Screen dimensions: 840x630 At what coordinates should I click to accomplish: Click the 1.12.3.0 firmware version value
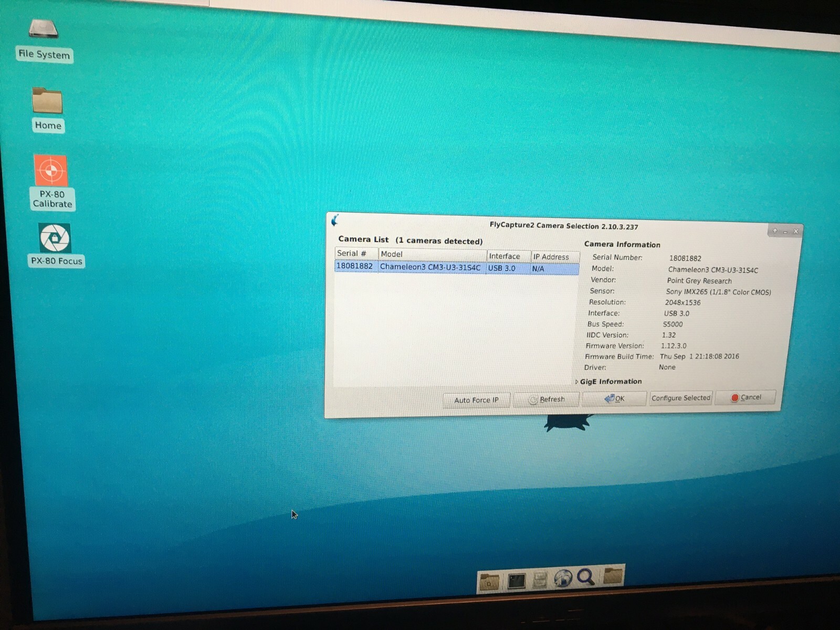tap(674, 346)
